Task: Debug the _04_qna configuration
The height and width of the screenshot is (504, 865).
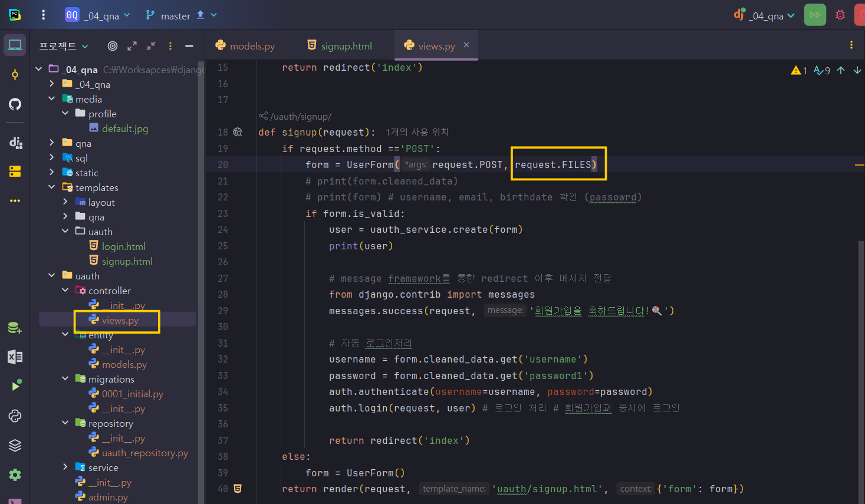Action: pyautogui.click(x=840, y=15)
